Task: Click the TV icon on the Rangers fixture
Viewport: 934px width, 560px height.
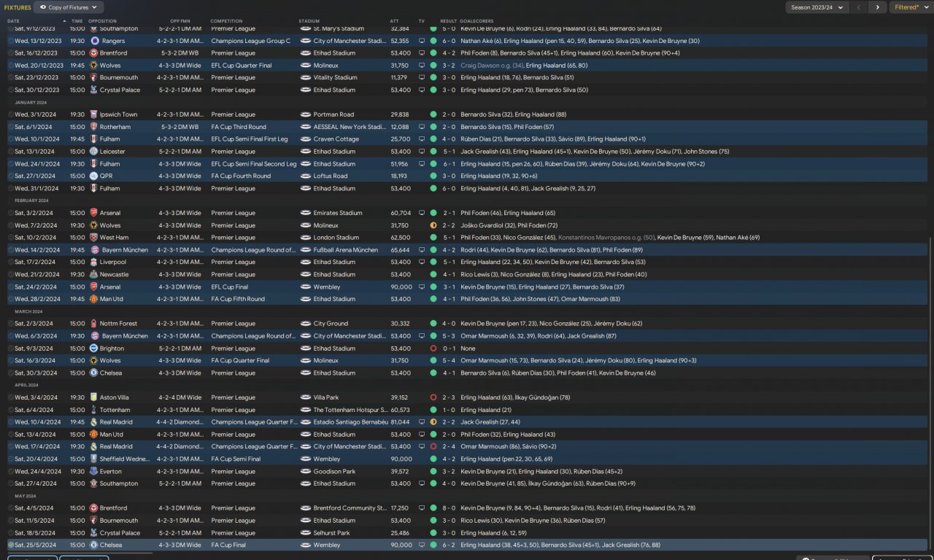Action: click(422, 41)
